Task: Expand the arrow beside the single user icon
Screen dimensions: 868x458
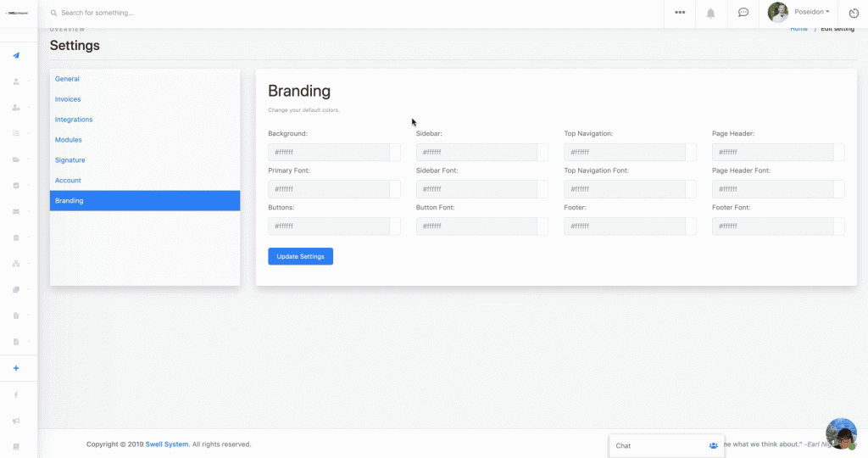Action: pyautogui.click(x=29, y=81)
